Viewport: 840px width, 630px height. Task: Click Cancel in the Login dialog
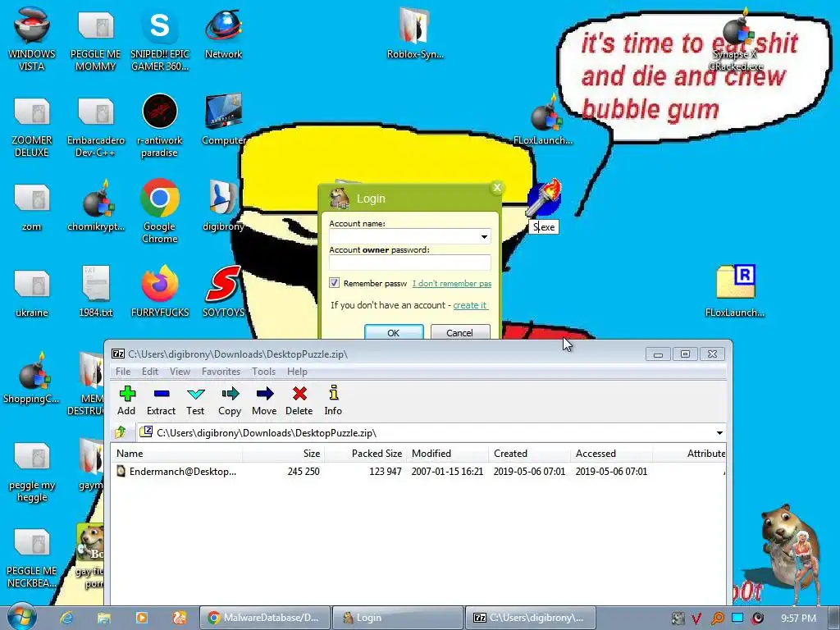(459, 332)
